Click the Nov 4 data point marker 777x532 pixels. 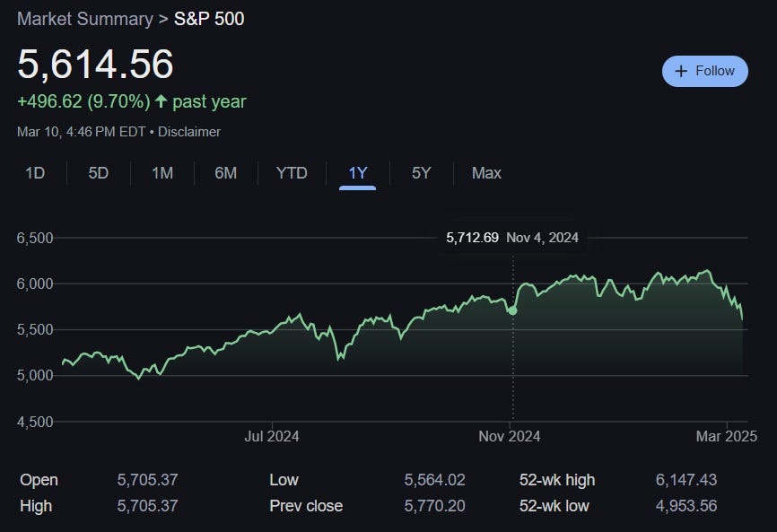(x=512, y=310)
